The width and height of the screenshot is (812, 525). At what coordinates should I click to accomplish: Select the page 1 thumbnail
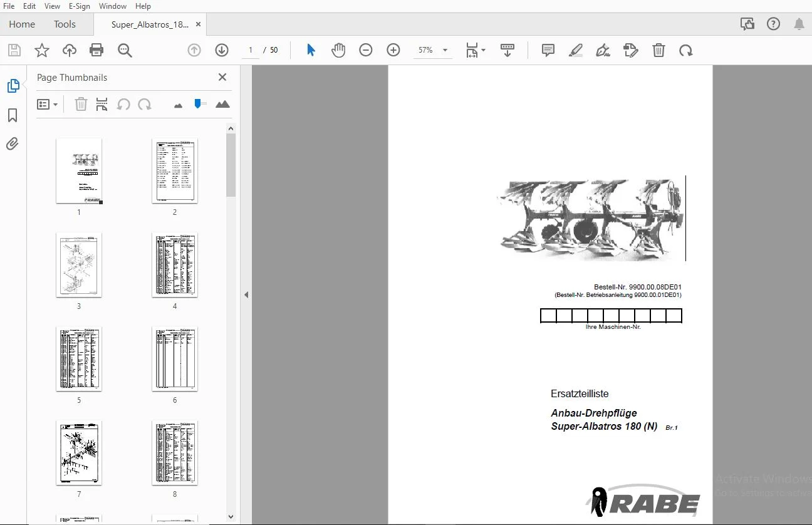pos(79,171)
